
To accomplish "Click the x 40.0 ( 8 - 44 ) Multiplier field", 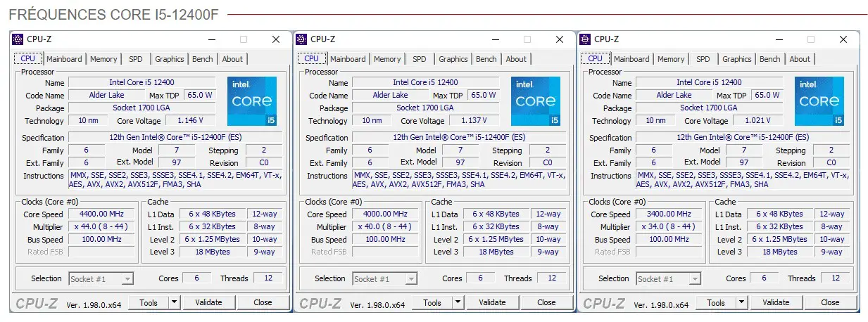I will (x=386, y=226).
